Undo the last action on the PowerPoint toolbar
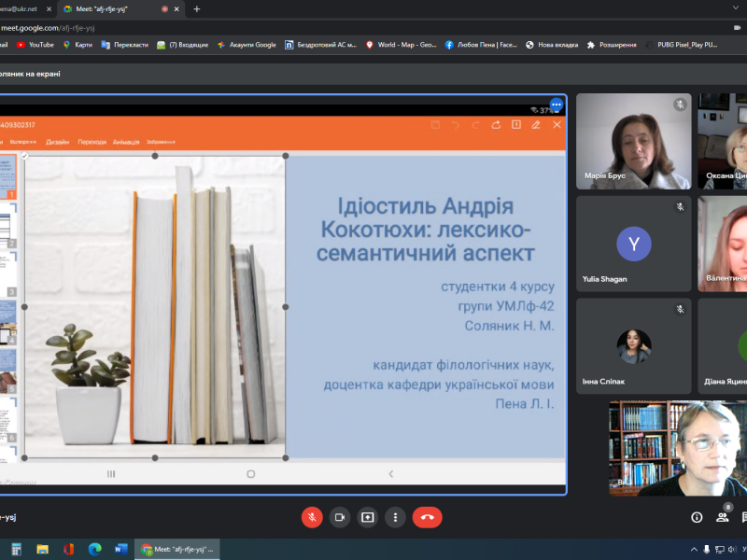This screenshot has height=560, width=747. point(455,124)
